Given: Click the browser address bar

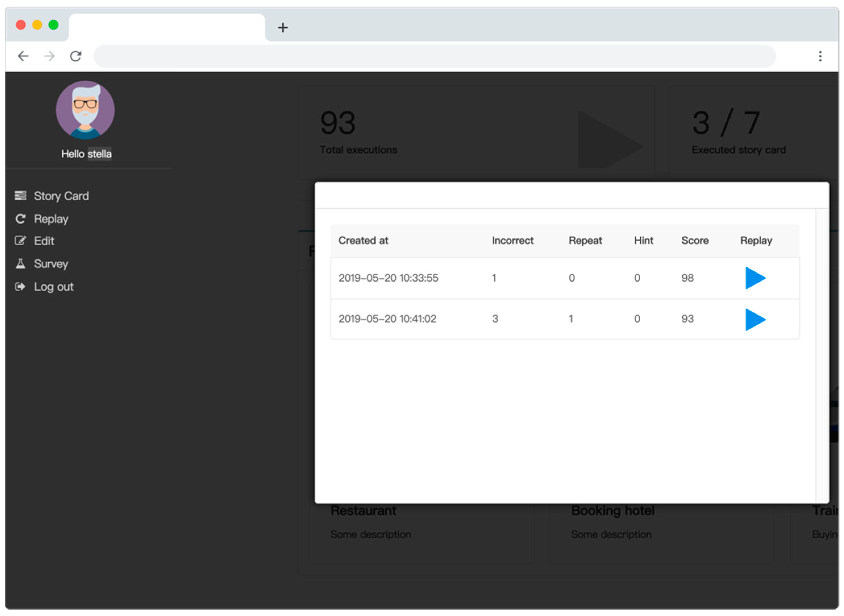Looking at the screenshot, I should pos(434,56).
